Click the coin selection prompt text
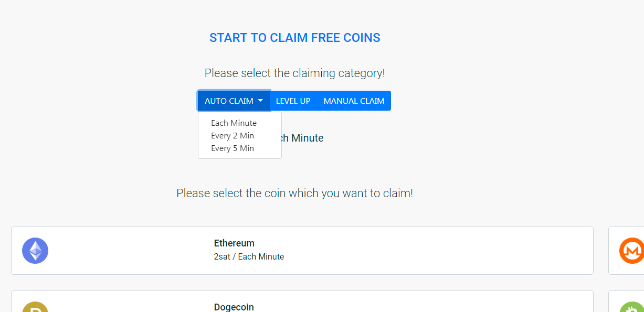The image size is (644, 312). (x=295, y=193)
